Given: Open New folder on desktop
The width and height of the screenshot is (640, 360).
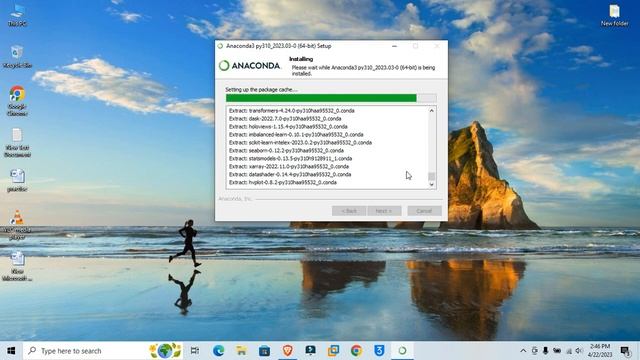Looking at the screenshot, I should coord(614,15).
